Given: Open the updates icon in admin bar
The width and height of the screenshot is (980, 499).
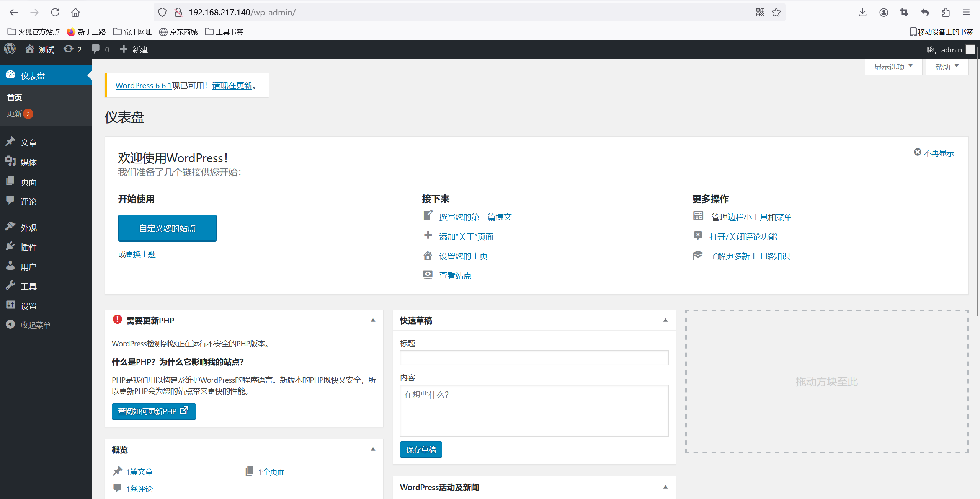Looking at the screenshot, I should tap(72, 49).
